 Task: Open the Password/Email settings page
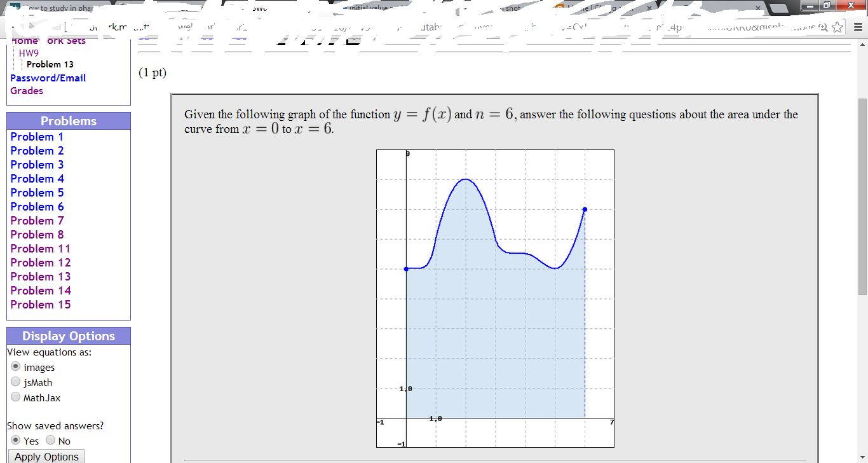pyautogui.click(x=48, y=78)
